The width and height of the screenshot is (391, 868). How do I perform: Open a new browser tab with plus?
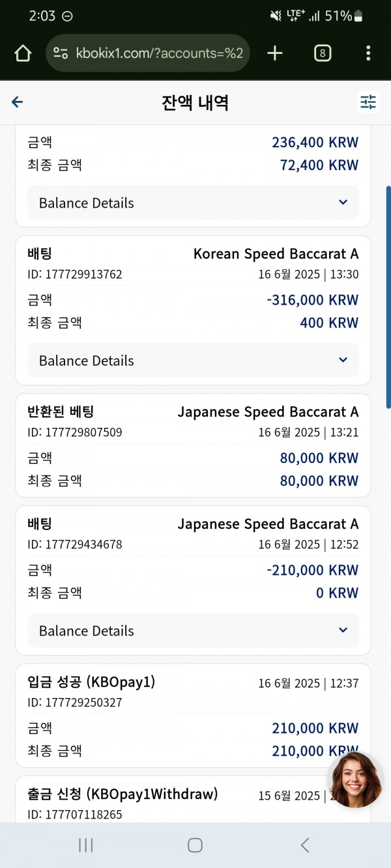[x=275, y=53]
